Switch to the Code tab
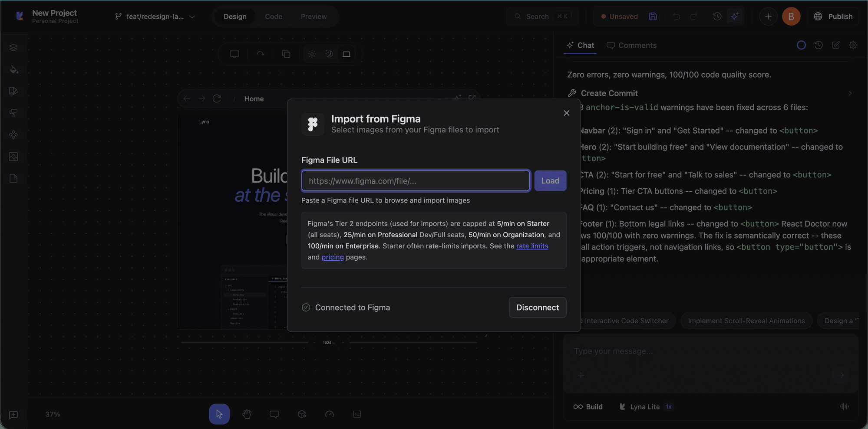868x429 pixels. 274,16
